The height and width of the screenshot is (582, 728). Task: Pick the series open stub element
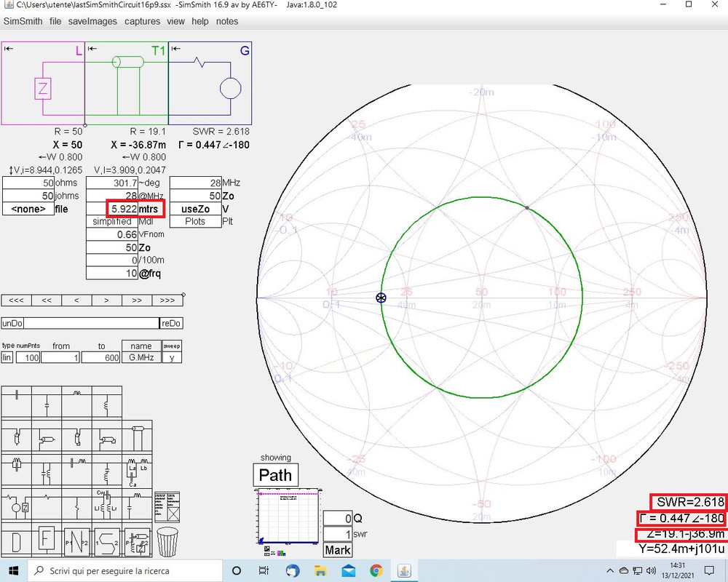coord(17,437)
